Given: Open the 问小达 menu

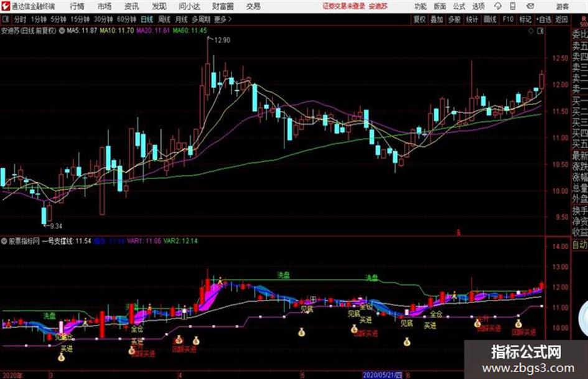Looking at the screenshot, I should coord(189,6).
